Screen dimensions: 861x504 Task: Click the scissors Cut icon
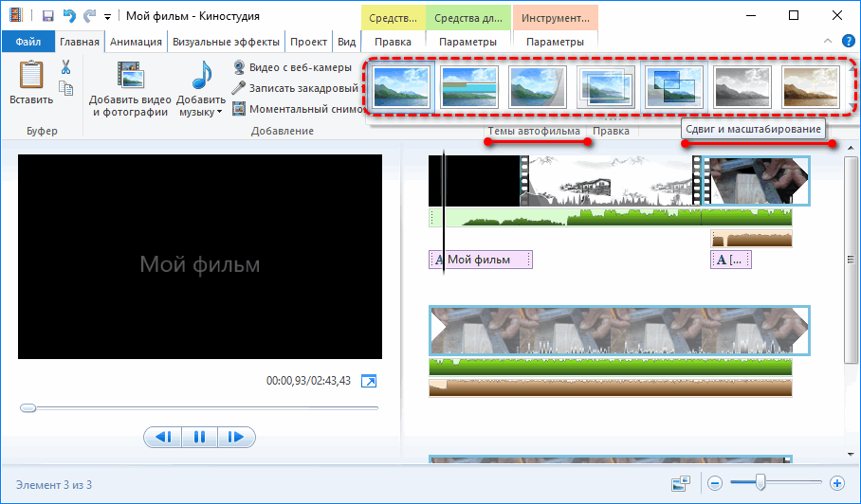click(x=65, y=67)
